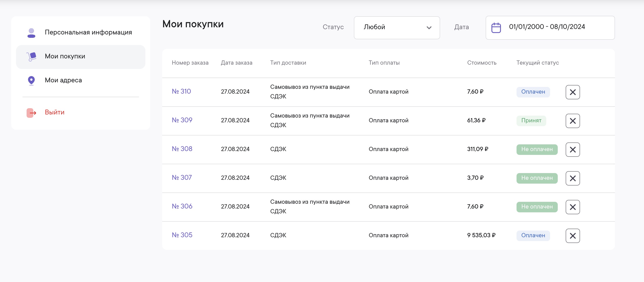Screen dimensions: 644x282
Task: Click the Тип доставки column header
Action: (288, 63)
